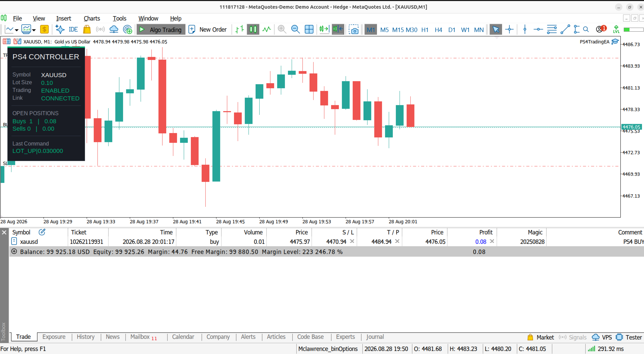Open the chart templates dropdown arrow
This screenshot has height=354, width=644.
pyautogui.click(x=34, y=30)
